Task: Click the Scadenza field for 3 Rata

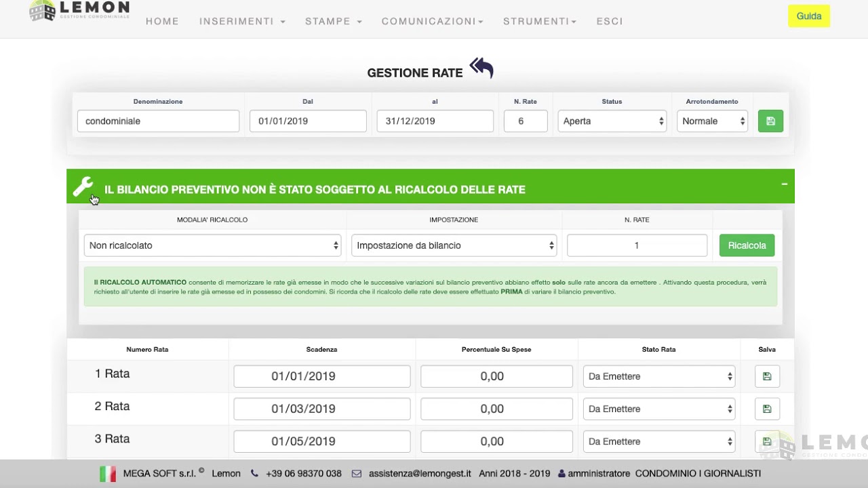Action: 322,441
